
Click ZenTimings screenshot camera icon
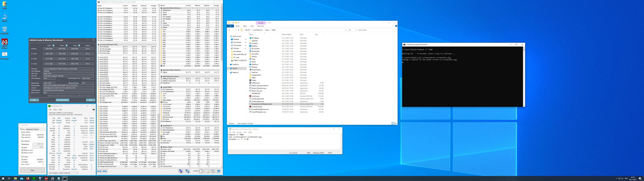pos(94,109)
